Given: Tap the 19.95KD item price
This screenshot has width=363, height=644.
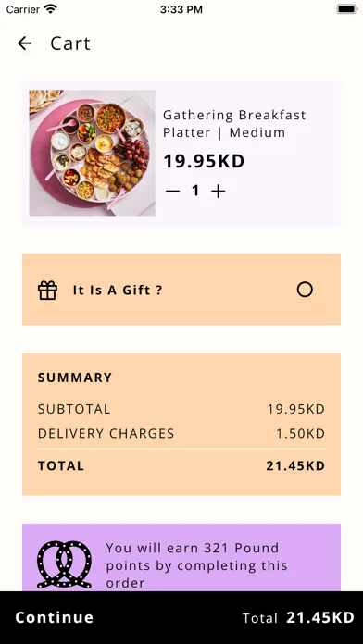Looking at the screenshot, I should [204, 161].
